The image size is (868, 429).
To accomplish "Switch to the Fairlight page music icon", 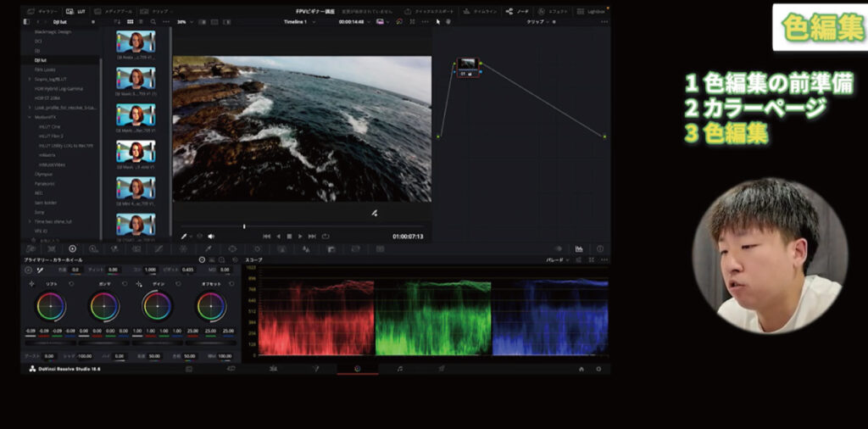I will 400,369.
